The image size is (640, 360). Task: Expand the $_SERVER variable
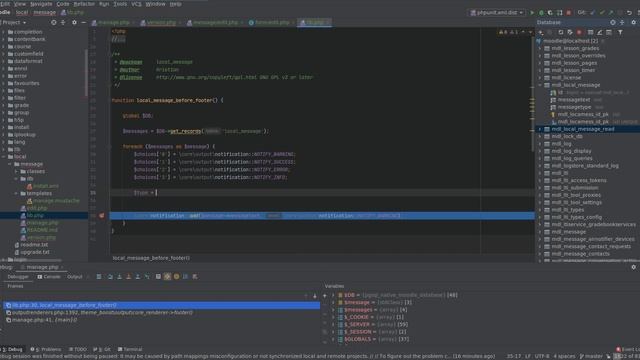coord(333,324)
